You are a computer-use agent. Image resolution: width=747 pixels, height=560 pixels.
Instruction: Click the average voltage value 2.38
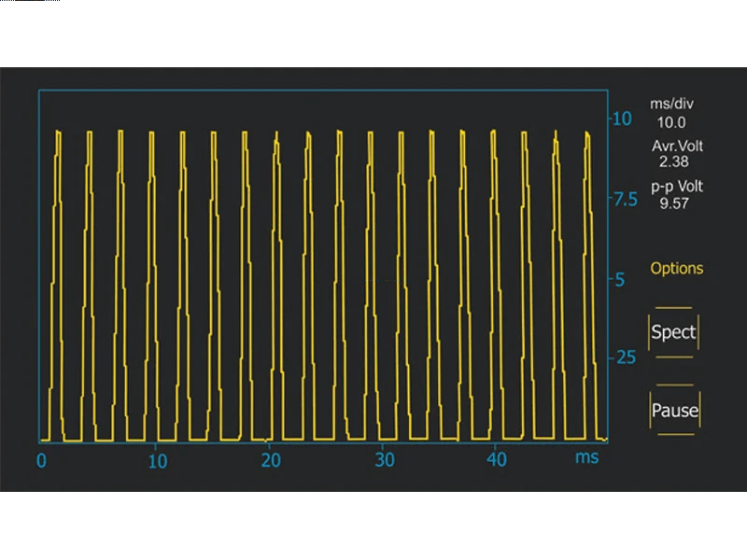673,161
